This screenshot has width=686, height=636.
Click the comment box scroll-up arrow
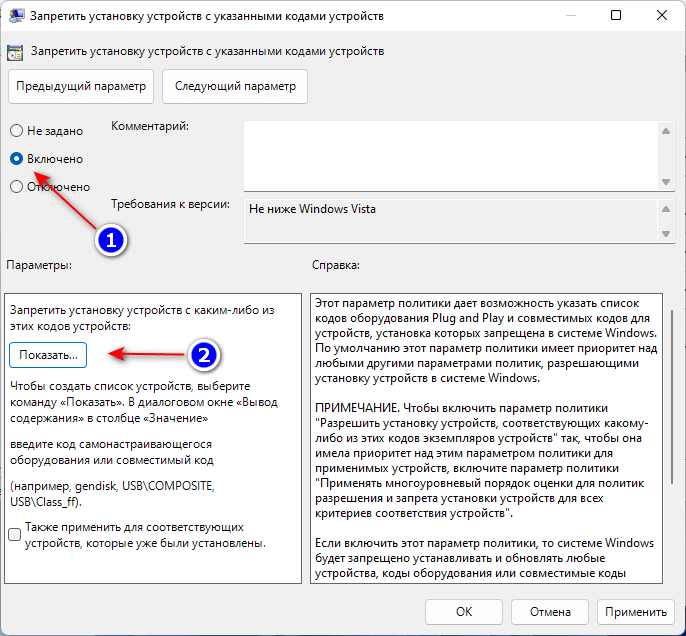tap(666, 131)
